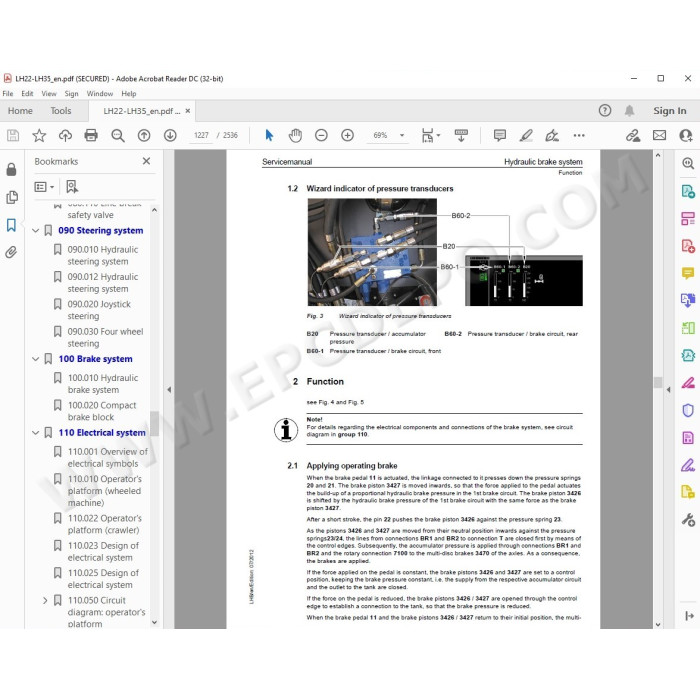This screenshot has height=700, width=700.
Task: Click the page number input field
Action: (201, 135)
